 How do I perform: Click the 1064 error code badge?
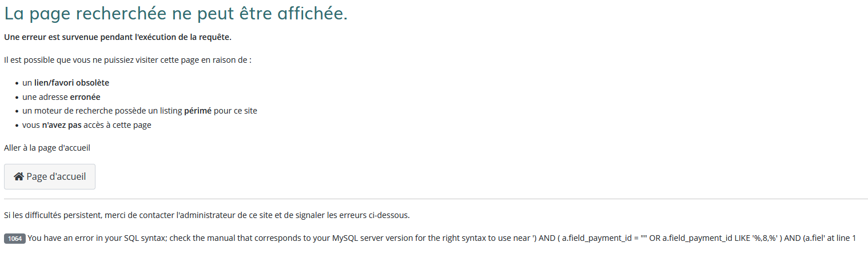tap(15, 239)
